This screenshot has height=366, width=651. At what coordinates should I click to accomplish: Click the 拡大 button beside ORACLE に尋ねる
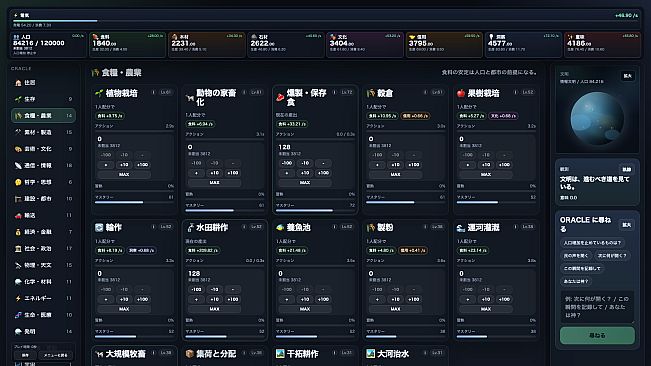627,225
